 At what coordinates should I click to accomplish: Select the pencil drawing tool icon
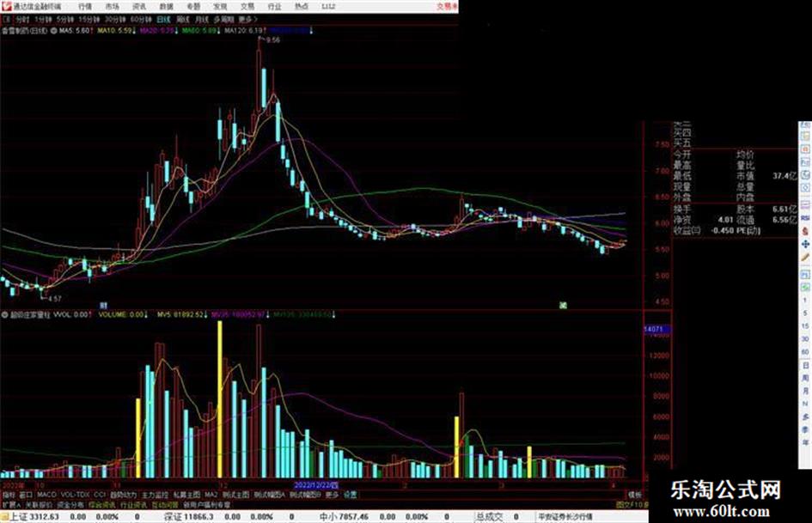[805, 257]
